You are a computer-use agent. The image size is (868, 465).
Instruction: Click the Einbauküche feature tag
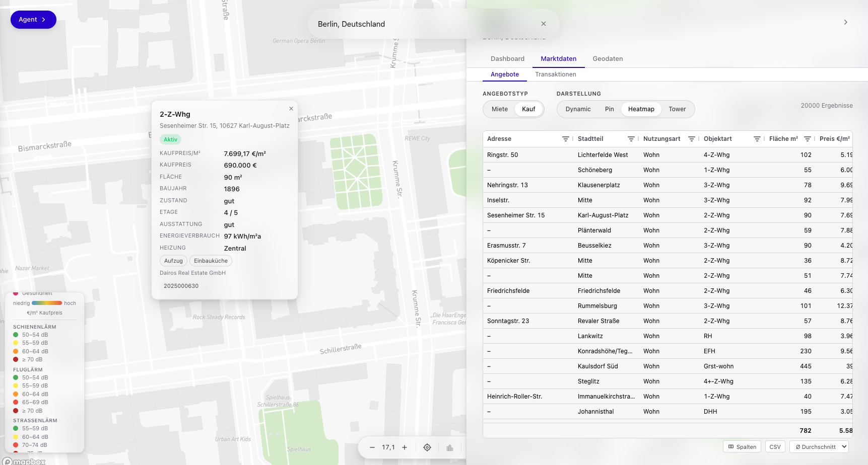(x=211, y=261)
